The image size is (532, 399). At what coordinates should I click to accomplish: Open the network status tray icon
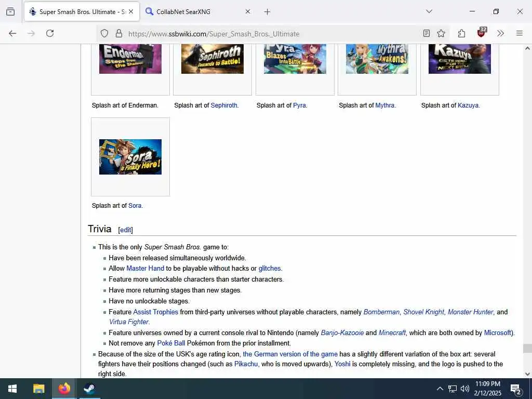click(x=453, y=389)
